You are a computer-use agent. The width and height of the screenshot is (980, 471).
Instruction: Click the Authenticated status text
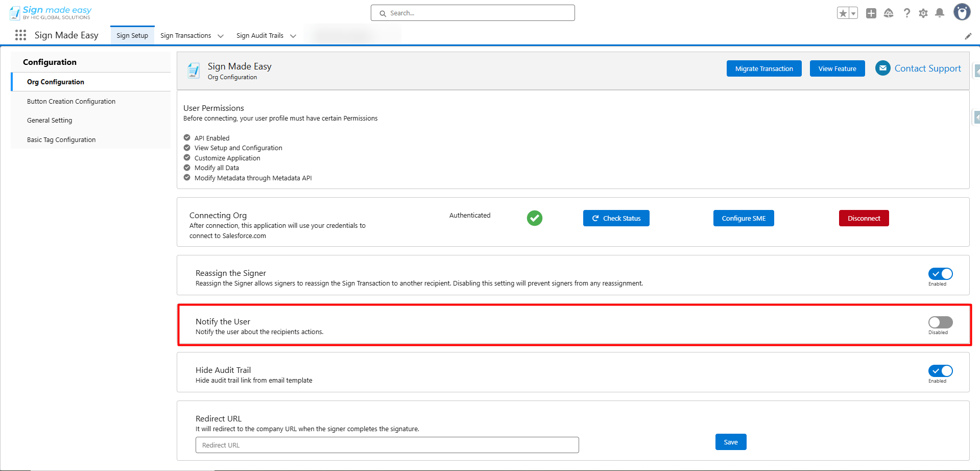(x=470, y=216)
